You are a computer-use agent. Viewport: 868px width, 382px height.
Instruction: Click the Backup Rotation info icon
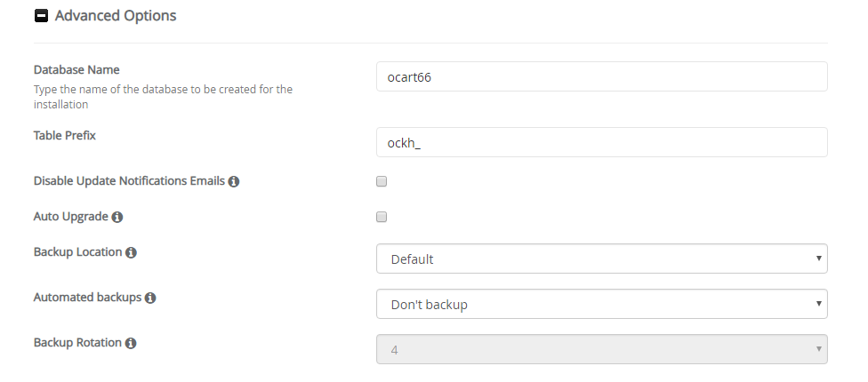tap(130, 343)
